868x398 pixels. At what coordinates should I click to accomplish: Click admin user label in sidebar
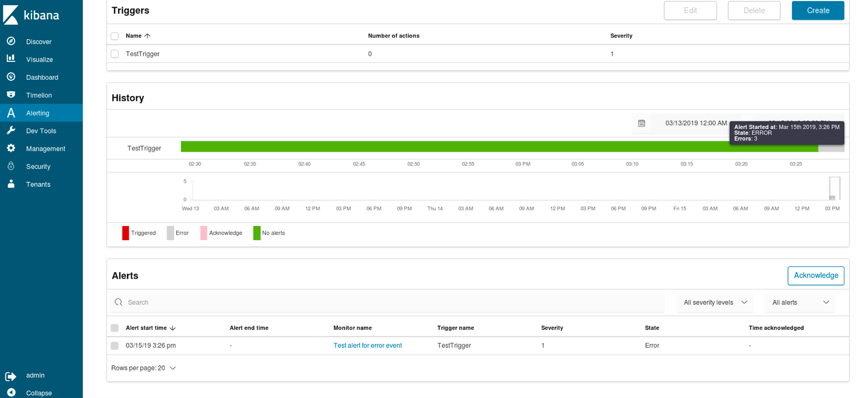pyautogui.click(x=35, y=375)
